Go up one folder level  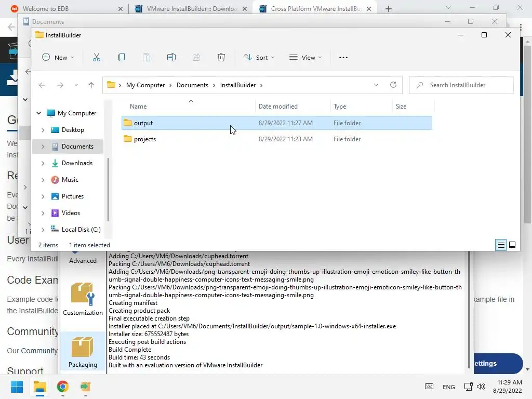[x=91, y=85]
